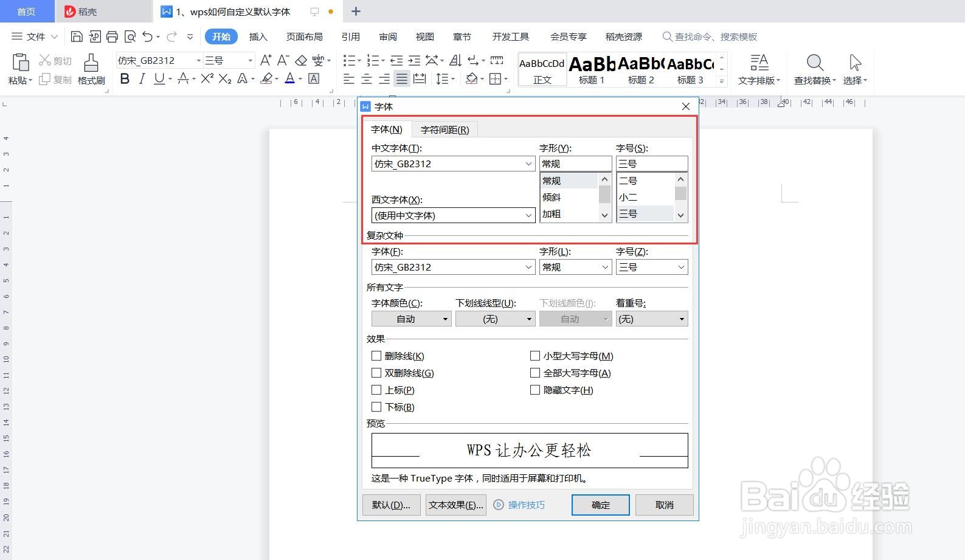Click the 字号(S) input field
965x560 pixels.
(652, 164)
